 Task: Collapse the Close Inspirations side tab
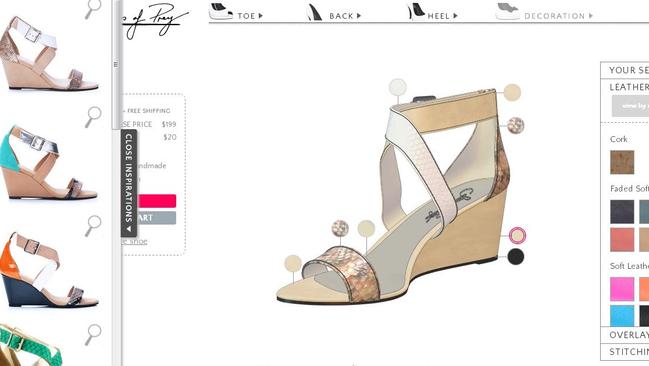tap(129, 183)
